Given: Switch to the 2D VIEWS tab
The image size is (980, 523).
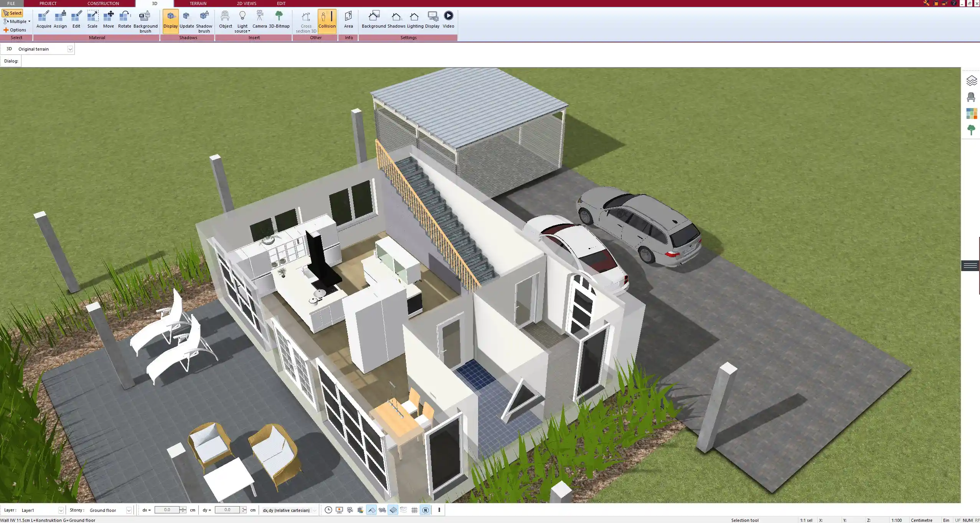Looking at the screenshot, I should click(246, 3).
